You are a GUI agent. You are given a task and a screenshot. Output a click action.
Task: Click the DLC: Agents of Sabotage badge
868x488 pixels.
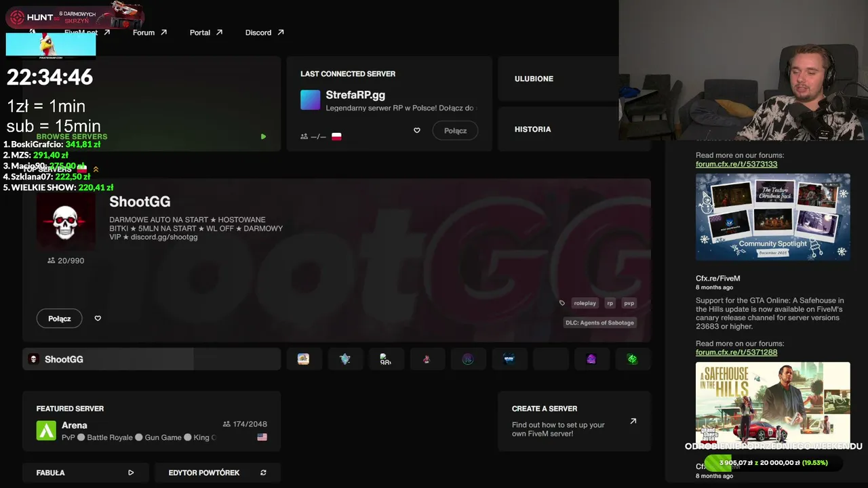tap(599, 323)
